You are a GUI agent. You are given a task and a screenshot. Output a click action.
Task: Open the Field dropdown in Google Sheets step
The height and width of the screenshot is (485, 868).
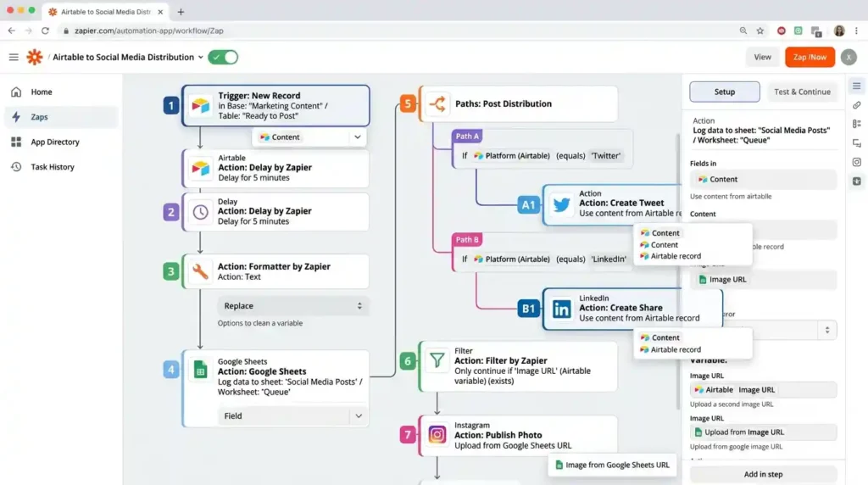[x=292, y=415]
